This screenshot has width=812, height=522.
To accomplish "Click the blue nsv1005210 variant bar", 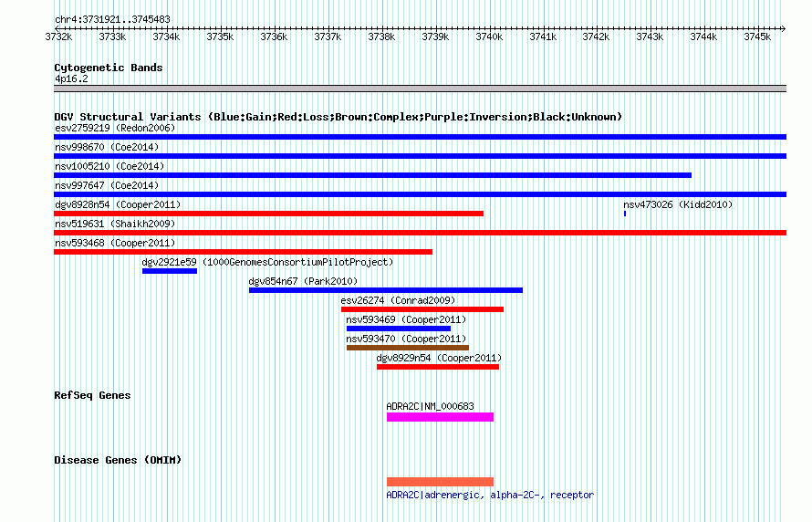I will tap(373, 175).
